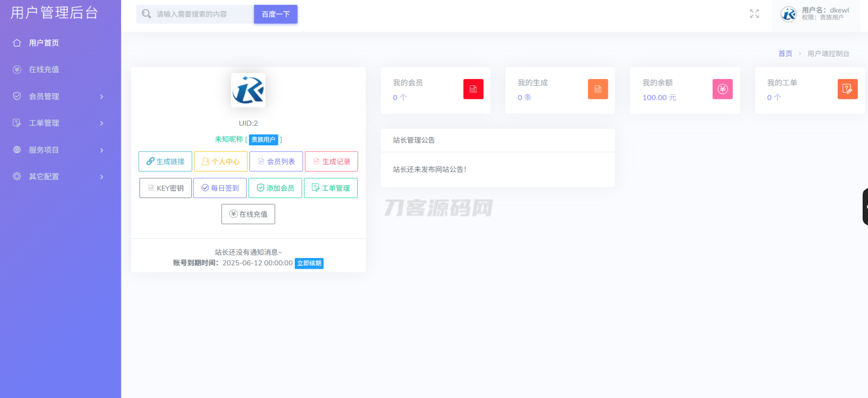The image size is (868, 398).
Task: Click the orange edit icon on 我的工单 card
Action: 848,89
